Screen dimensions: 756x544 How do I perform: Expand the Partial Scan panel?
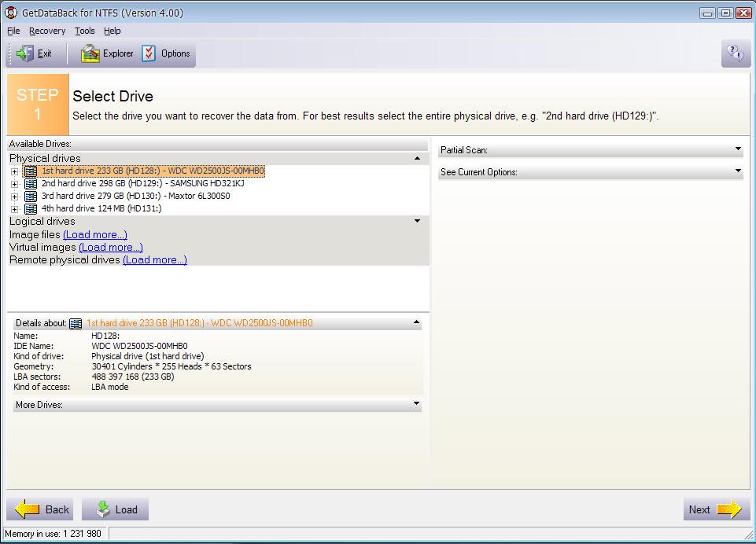click(738, 149)
